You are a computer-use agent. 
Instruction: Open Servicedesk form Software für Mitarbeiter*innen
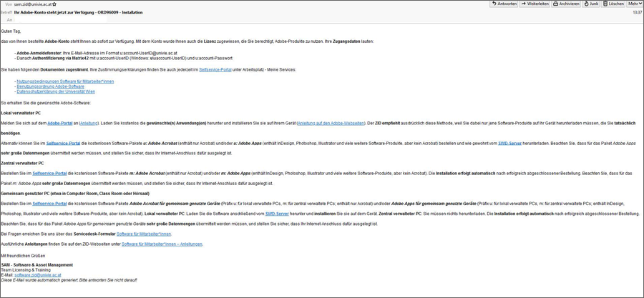[x=144, y=234]
